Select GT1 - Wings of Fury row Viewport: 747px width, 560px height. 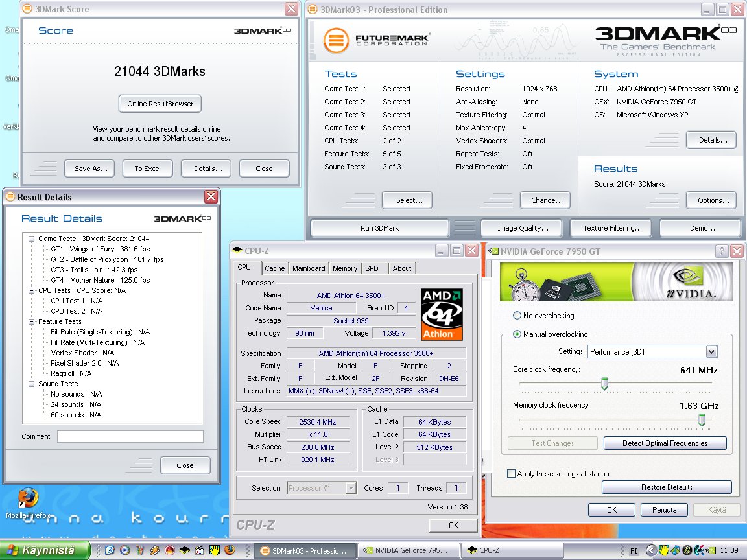tap(100, 249)
